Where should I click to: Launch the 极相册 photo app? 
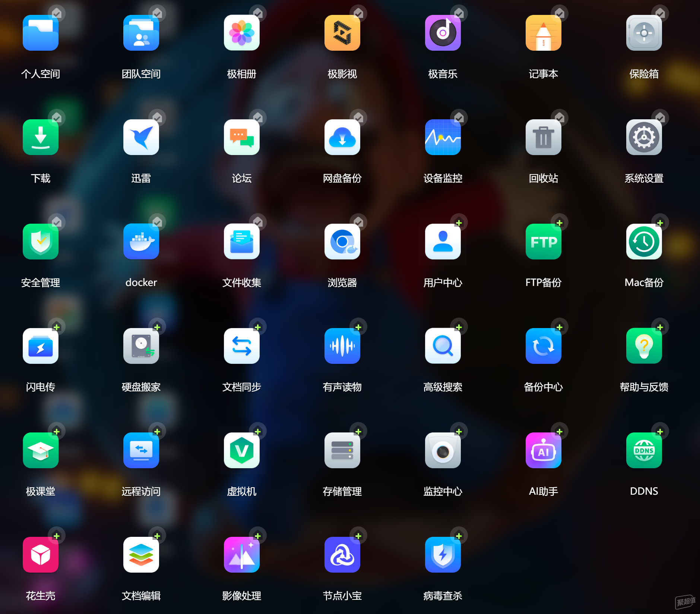pyautogui.click(x=242, y=33)
